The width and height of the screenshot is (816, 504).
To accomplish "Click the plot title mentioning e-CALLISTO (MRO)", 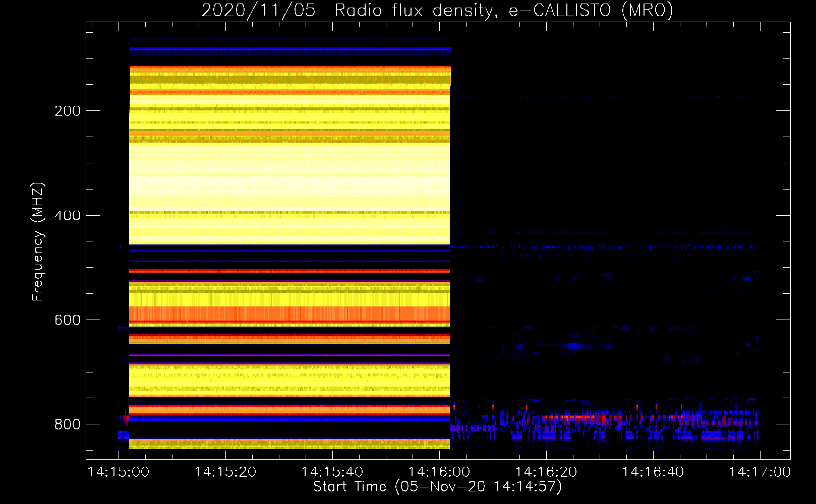I will click(x=437, y=10).
